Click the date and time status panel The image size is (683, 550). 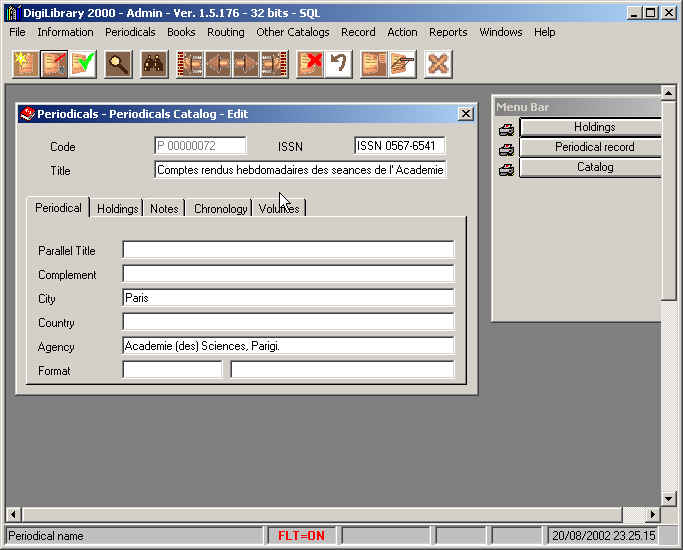[x=603, y=536]
